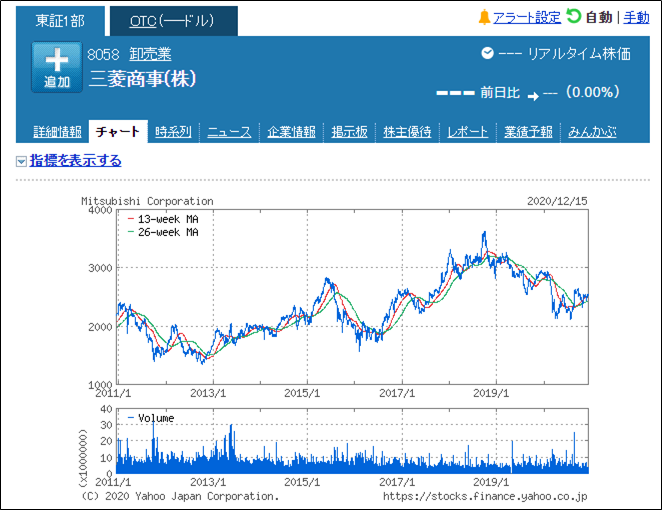The height and width of the screenshot is (510, 662).
Task: Click the 4000 price axis label
Action: pyautogui.click(x=100, y=210)
